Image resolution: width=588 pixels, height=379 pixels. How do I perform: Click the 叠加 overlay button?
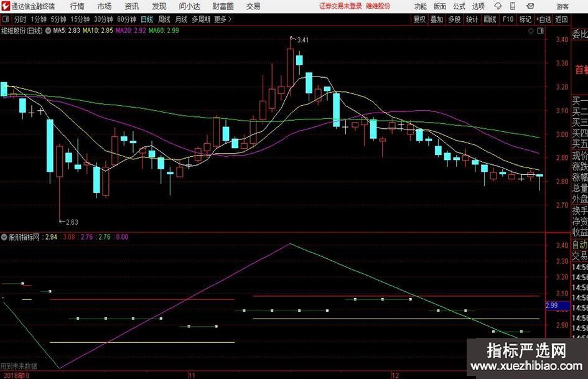coord(437,19)
